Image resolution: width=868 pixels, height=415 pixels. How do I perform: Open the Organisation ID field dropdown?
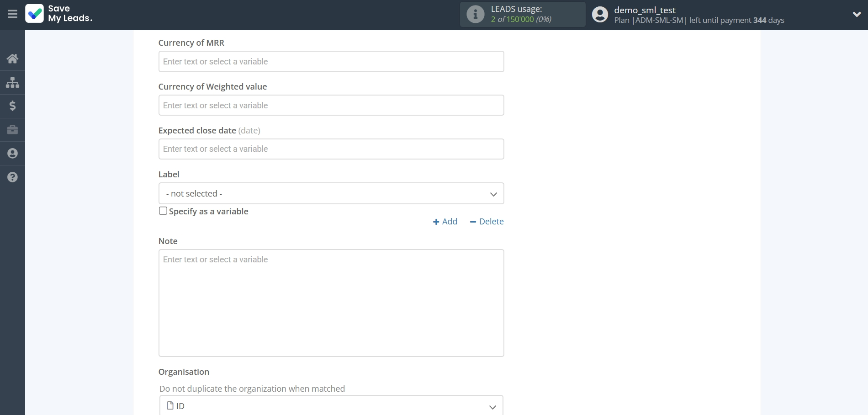pyautogui.click(x=331, y=406)
